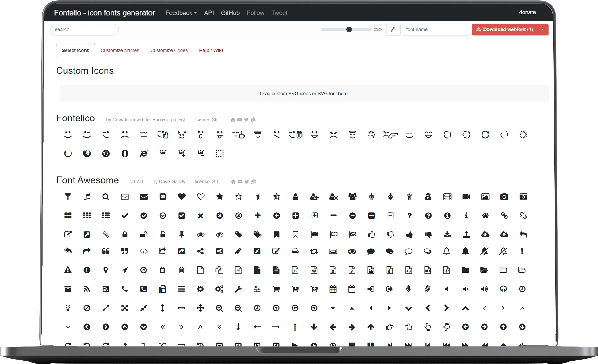The height and width of the screenshot is (364, 598).
Task: Switch to Customize Codes tab
Action: (169, 50)
